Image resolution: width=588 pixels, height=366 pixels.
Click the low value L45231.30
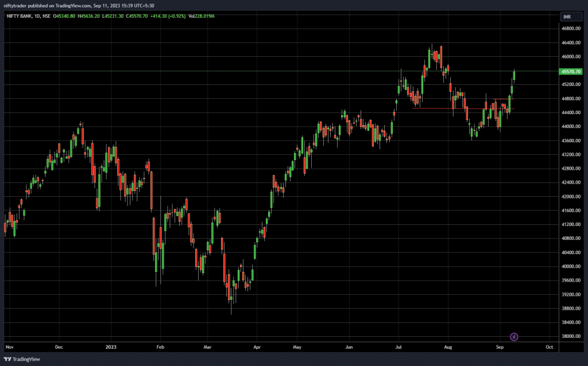[x=113, y=16]
